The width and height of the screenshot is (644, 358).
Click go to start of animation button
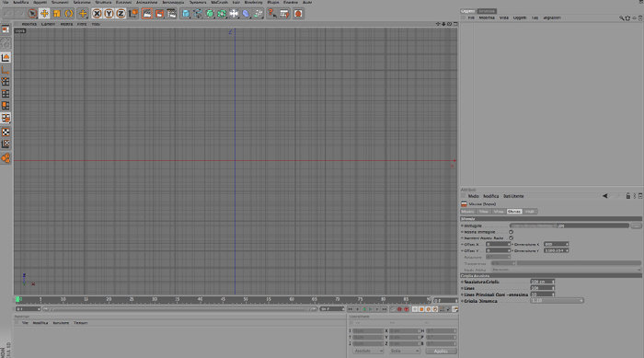point(351,309)
